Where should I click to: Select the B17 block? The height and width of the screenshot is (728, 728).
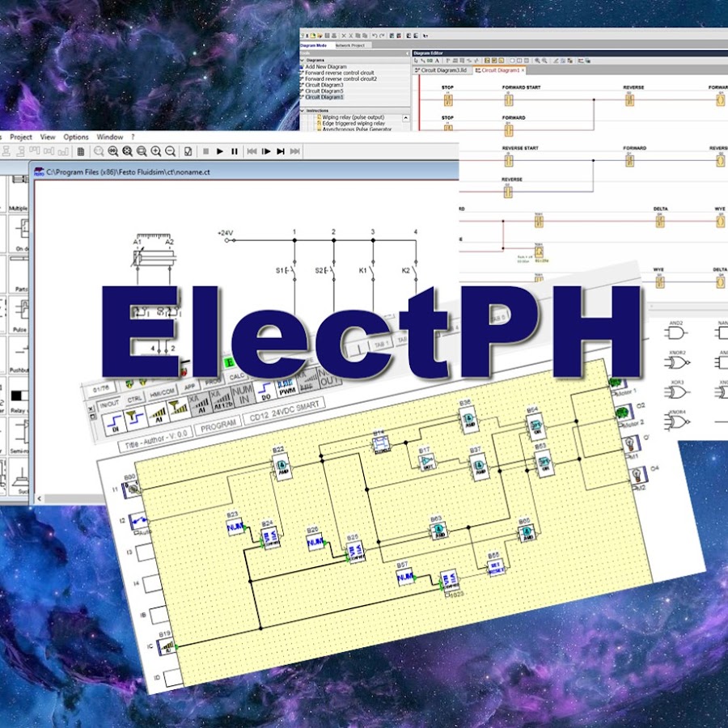[426, 462]
